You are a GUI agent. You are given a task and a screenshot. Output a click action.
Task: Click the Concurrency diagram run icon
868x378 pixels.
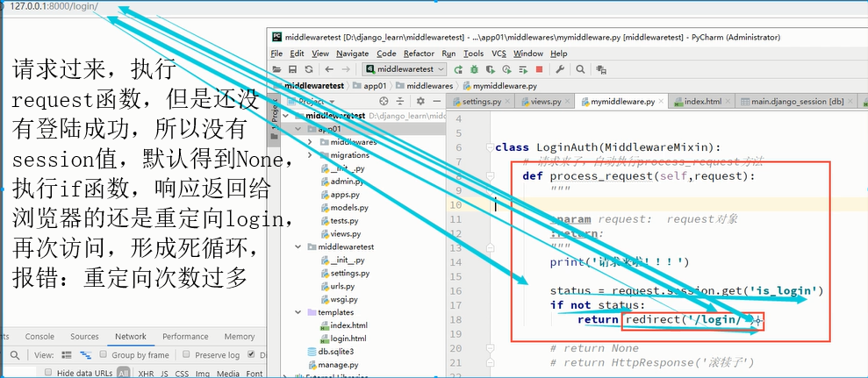click(x=522, y=69)
